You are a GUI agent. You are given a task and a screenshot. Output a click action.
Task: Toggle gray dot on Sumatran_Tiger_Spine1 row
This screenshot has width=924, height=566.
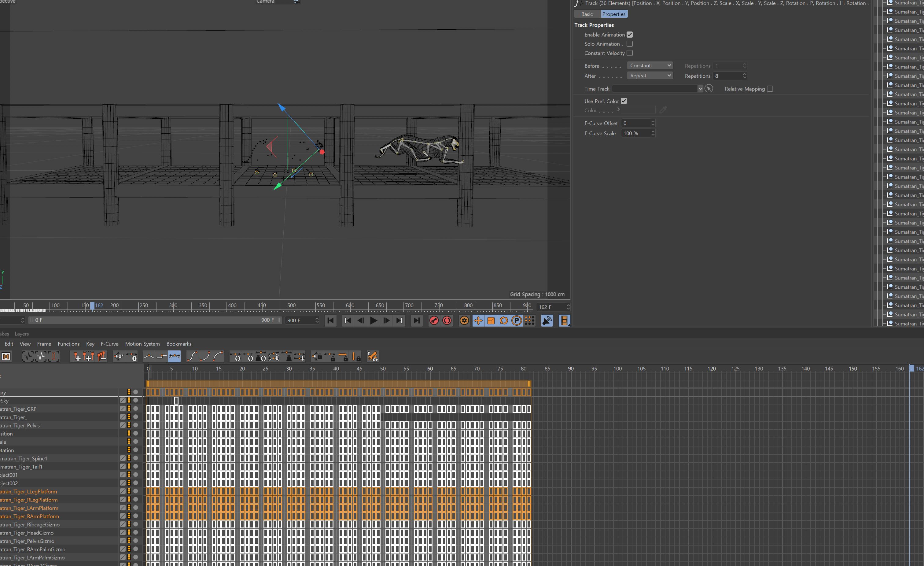tap(136, 458)
